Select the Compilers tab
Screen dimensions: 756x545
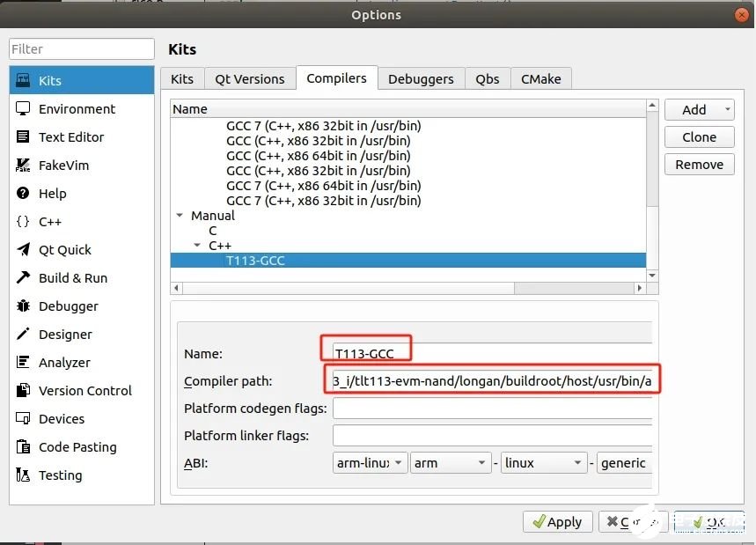pyautogui.click(x=336, y=77)
